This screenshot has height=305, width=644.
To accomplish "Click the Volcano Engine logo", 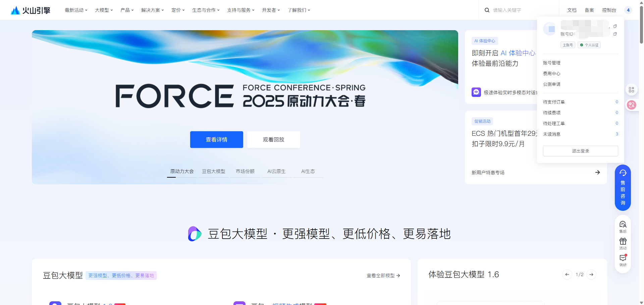I will 31,10.
